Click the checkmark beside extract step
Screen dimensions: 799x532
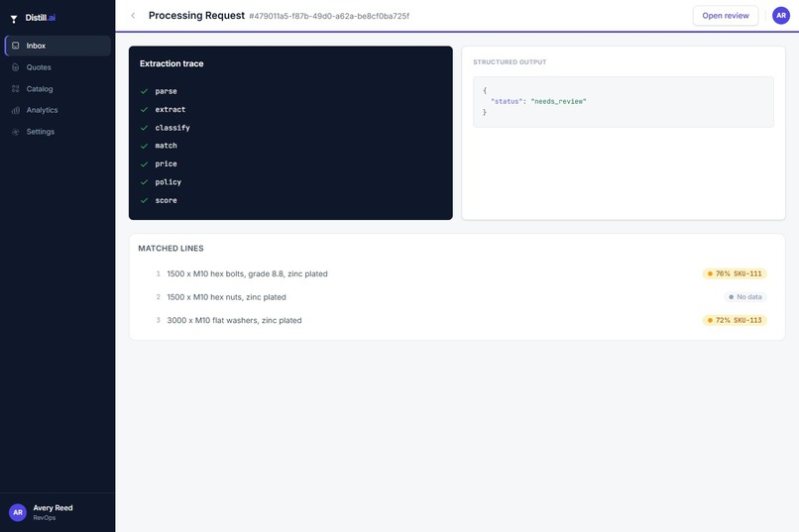(x=144, y=109)
